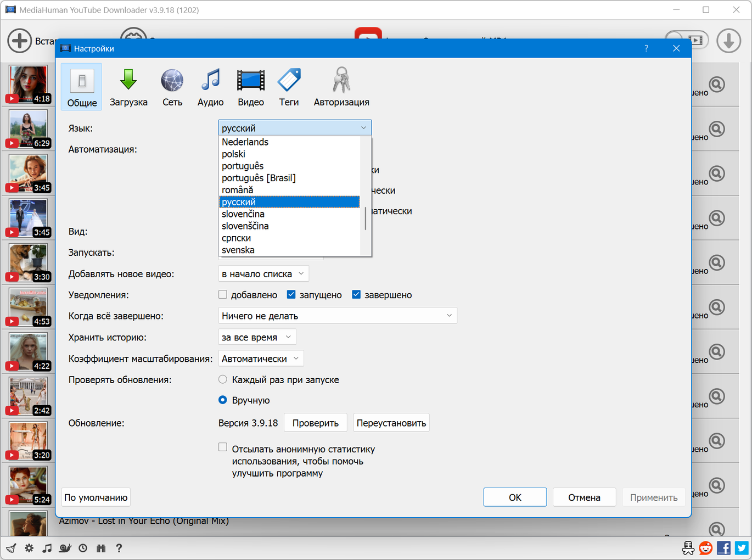Select Каждый раз при запуске radio
Viewport: 752px width, 560px height.
[223, 379]
